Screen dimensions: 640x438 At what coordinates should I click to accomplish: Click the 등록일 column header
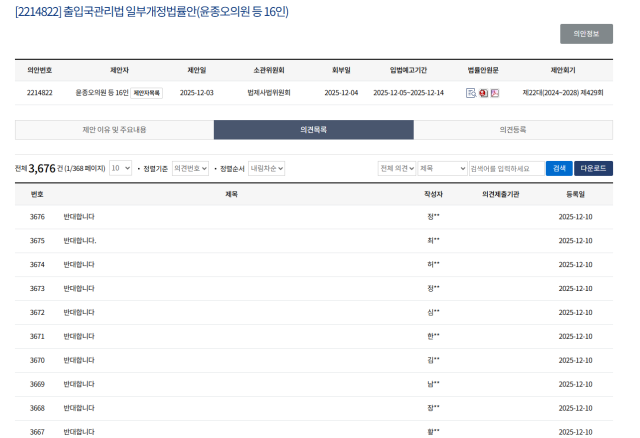click(576, 194)
